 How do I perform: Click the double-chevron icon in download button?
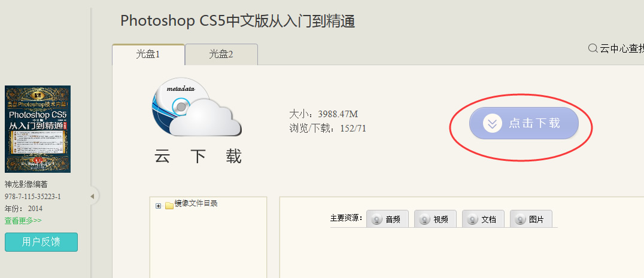pyautogui.click(x=493, y=123)
